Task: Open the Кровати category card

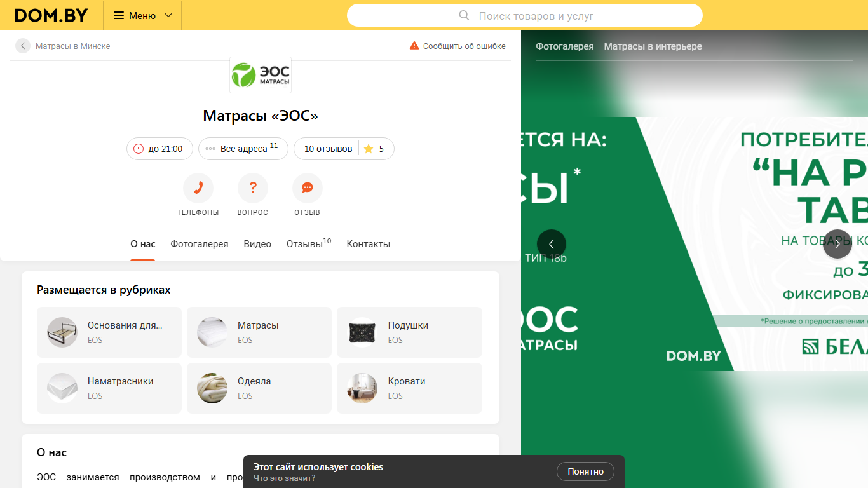Action: coord(409,388)
